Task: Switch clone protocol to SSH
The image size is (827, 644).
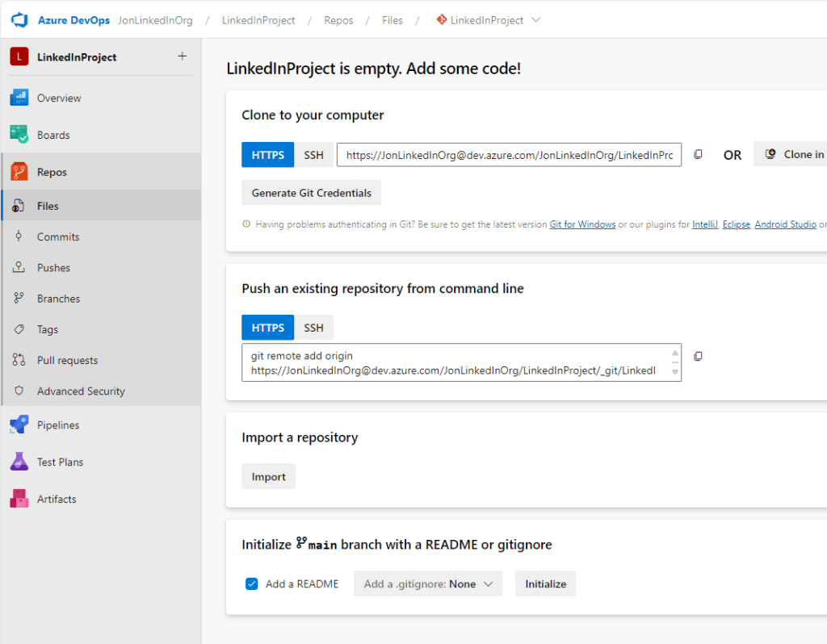Action: (x=313, y=154)
